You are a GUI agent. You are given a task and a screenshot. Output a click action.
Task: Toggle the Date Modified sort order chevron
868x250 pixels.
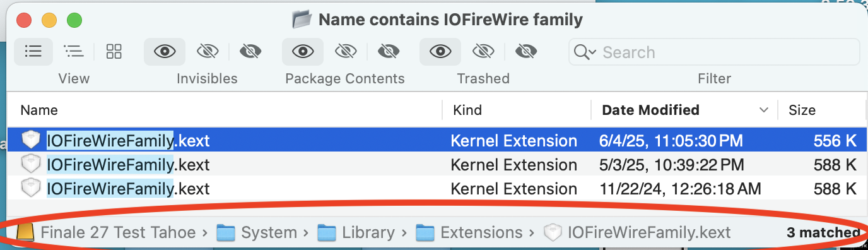(764, 110)
